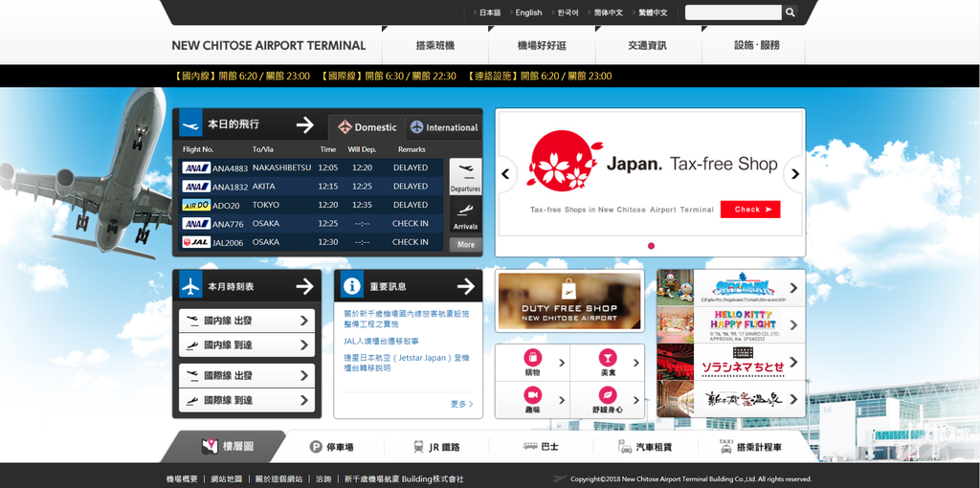Open the 搭乘班機 menu
Image resolution: width=980 pixels, height=488 pixels.
click(435, 45)
